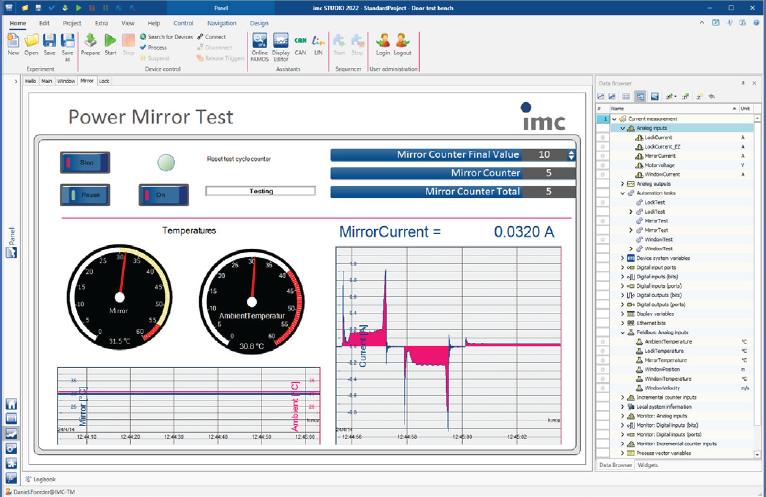The height and width of the screenshot is (497, 766).
Task: Collapse the Fieldbus: Analog inputs node
Action: tap(623, 332)
